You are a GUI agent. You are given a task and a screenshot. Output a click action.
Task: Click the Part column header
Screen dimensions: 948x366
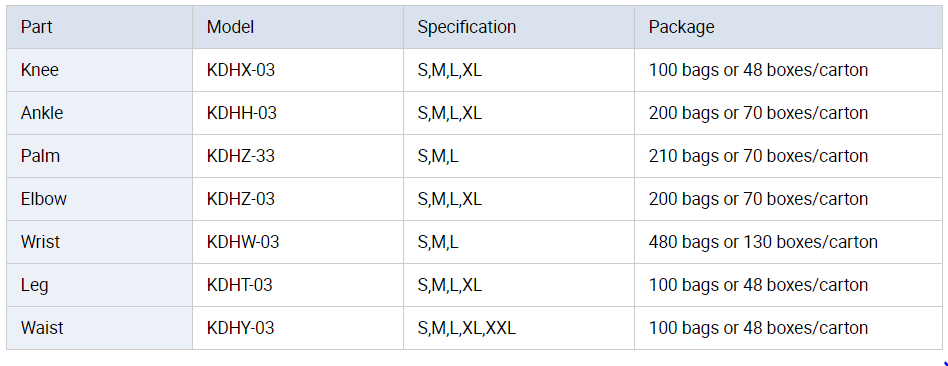point(99,27)
